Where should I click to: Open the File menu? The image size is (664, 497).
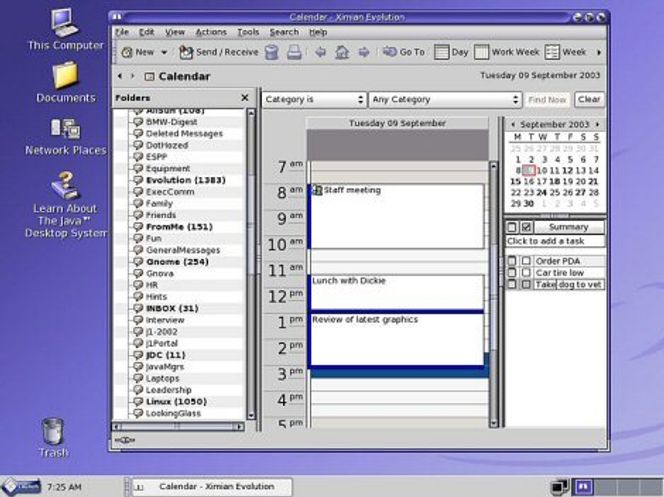[122, 32]
